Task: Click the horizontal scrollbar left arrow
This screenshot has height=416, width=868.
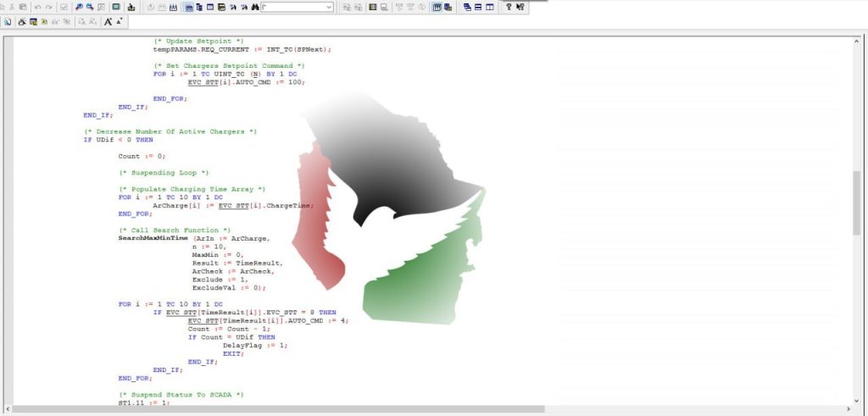Action: [x=5, y=410]
